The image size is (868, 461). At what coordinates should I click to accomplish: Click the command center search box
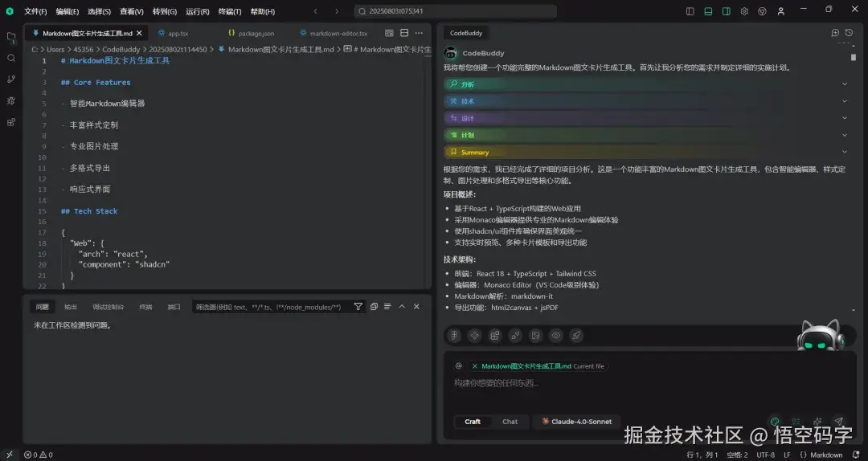pyautogui.click(x=455, y=11)
